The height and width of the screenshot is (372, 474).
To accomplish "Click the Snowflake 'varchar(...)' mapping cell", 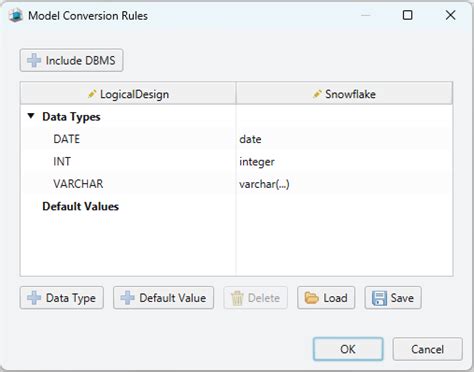I will (x=344, y=184).
